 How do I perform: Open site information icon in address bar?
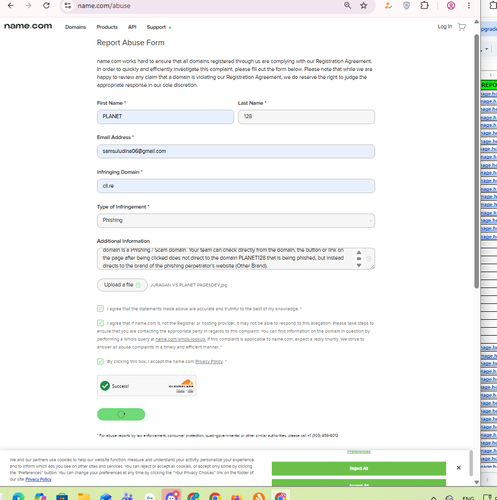[x=68, y=6]
